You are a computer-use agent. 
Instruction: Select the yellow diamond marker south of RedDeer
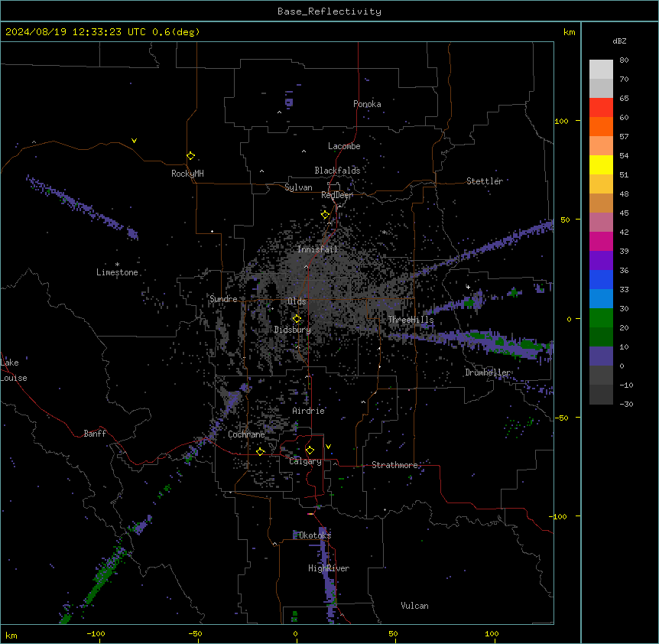(325, 215)
